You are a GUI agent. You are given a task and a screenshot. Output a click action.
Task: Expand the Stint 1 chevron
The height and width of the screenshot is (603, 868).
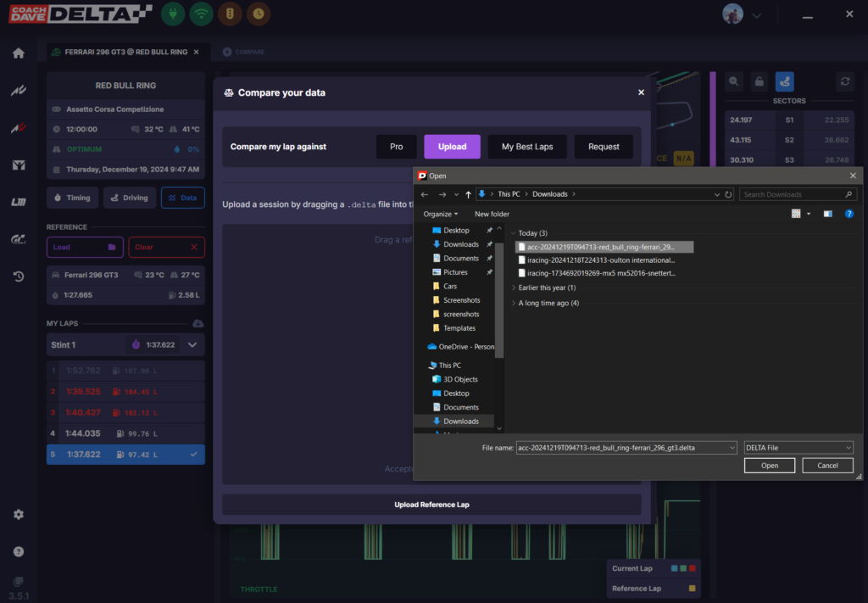pos(192,345)
